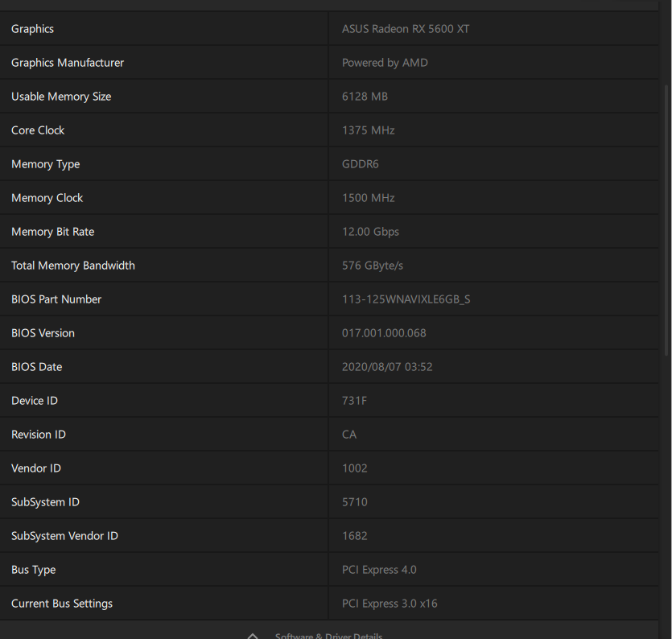This screenshot has height=639, width=672.
Task: Select the 'Memory Bit Rate' label
Action: tap(53, 232)
